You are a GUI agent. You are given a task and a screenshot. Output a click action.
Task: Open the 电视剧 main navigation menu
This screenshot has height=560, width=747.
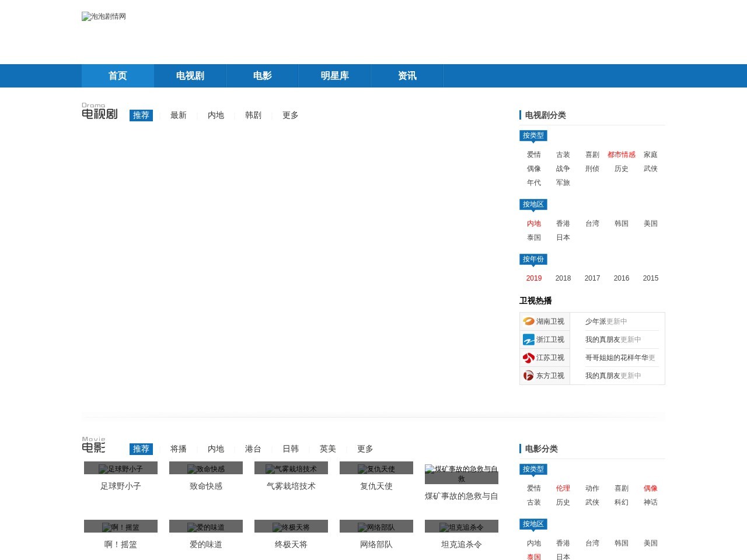point(190,76)
